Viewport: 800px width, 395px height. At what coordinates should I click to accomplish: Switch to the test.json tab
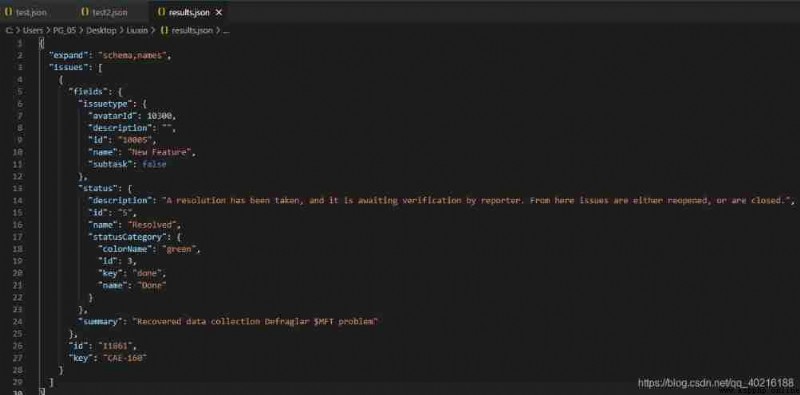click(26, 12)
